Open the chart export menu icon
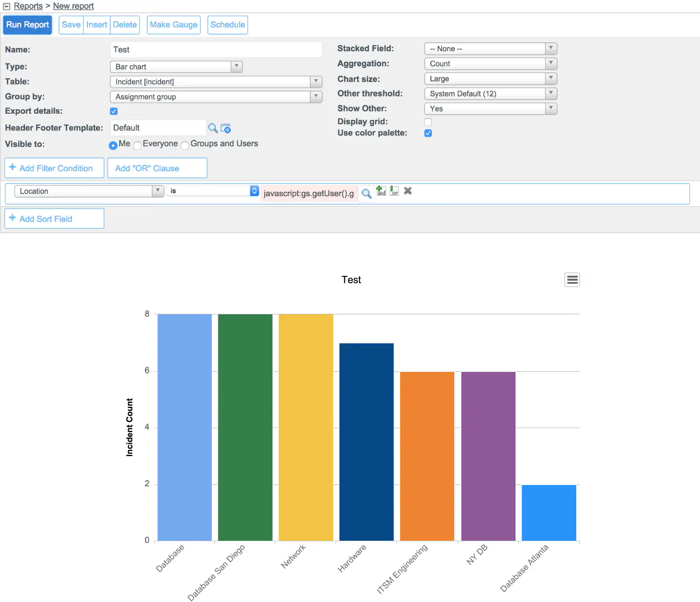The image size is (700, 602). coord(572,279)
